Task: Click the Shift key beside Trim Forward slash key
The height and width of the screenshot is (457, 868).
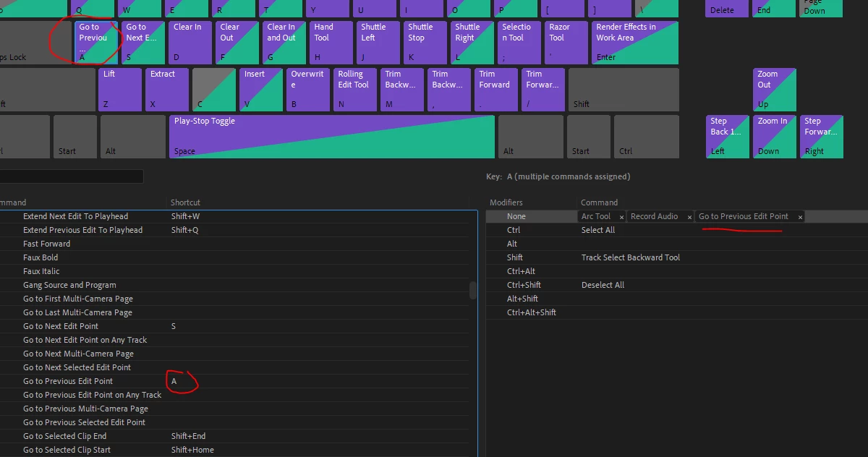Action: point(624,90)
